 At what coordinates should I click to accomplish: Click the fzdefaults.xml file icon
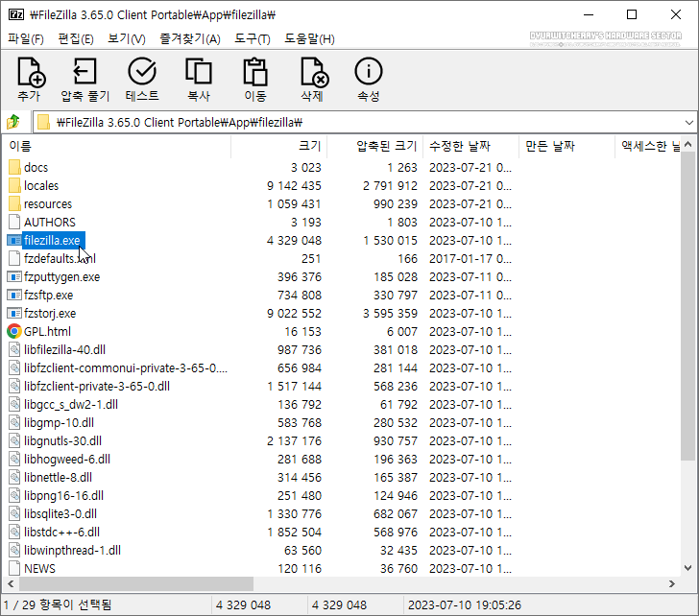click(14, 258)
